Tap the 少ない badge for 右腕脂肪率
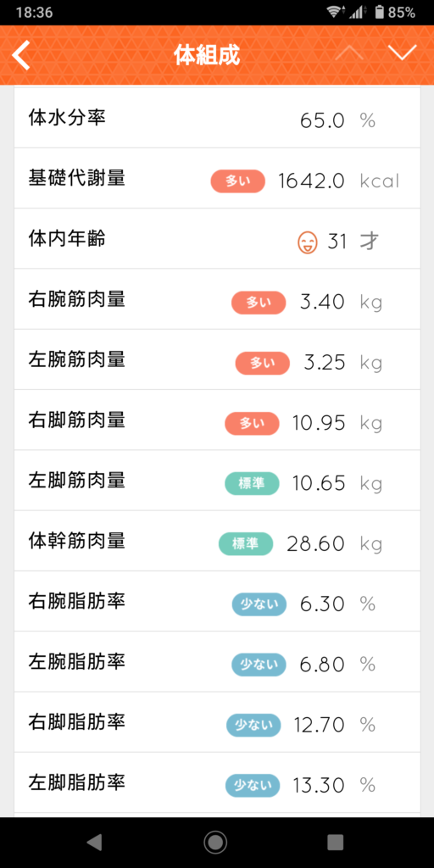434x868 pixels. click(x=259, y=604)
